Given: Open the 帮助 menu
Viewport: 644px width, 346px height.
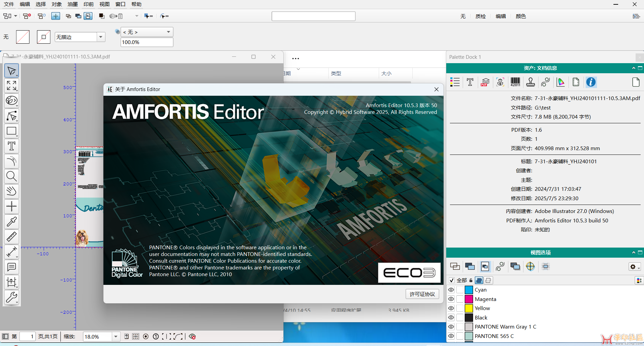Looking at the screenshot, I should (136, 4).
